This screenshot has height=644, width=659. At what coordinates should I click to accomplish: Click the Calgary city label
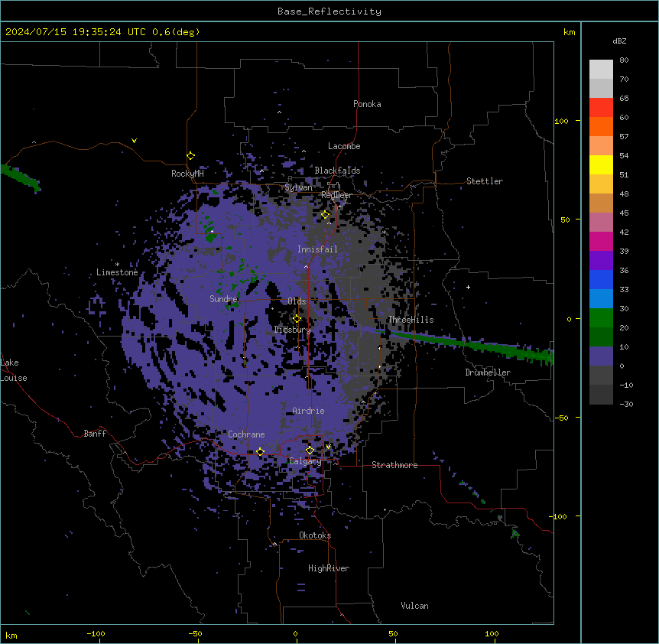[305, 461]
